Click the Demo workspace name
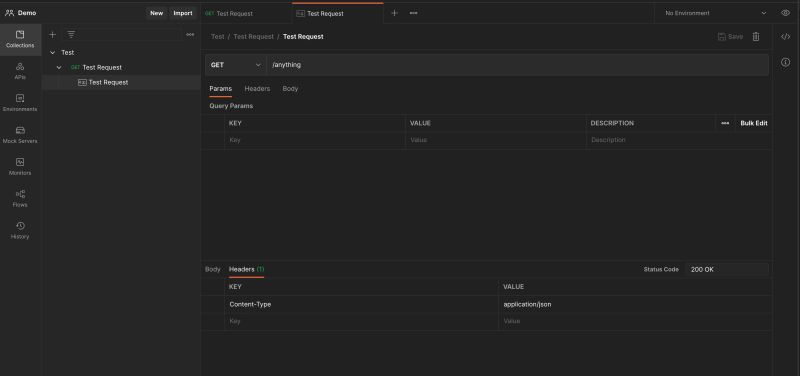This screenshot has height=376, width=800. click(27, 13)
